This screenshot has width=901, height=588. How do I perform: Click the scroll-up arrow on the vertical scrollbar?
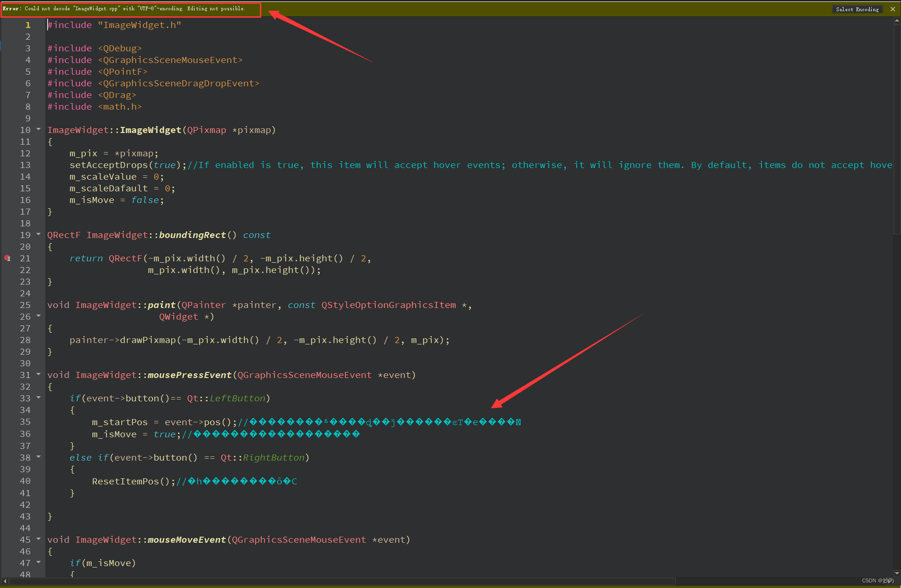(897, 20)
